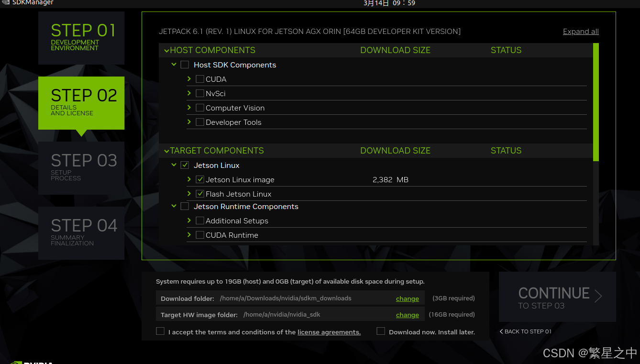The image size is (640, 364).
Task: Click the SDKManager window title
Action: [33, 2]
